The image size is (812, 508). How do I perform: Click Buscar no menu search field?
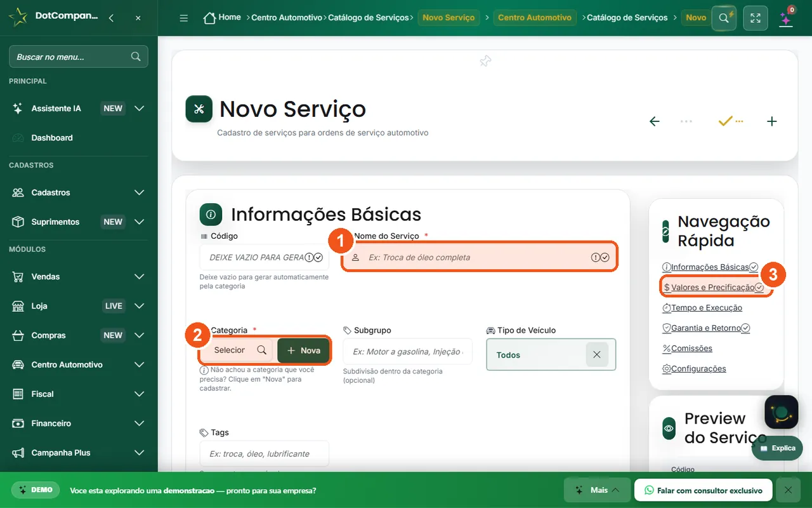79,57
